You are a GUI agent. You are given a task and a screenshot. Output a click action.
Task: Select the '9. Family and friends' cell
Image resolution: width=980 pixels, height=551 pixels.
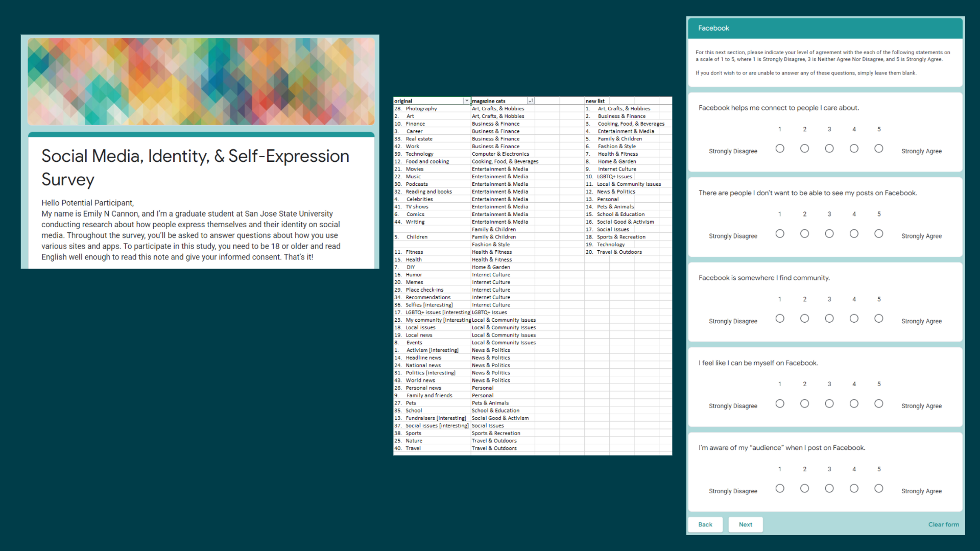pyautogui.click(x=432, y=395)
